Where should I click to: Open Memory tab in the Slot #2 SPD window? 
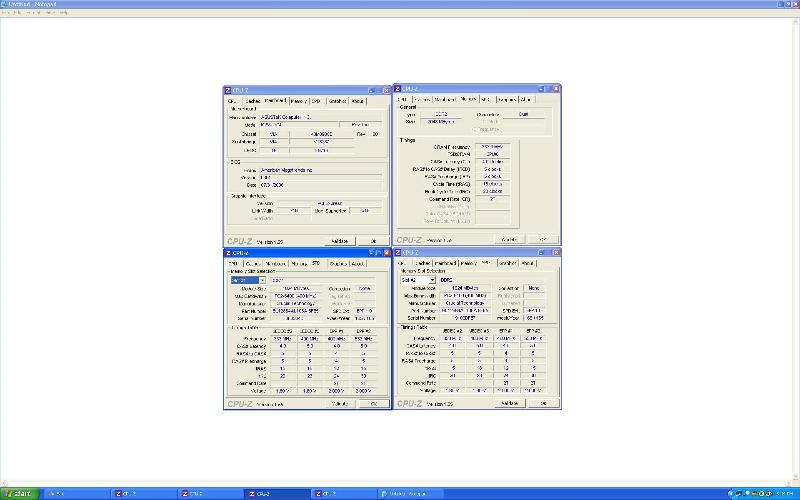point(468,263)
